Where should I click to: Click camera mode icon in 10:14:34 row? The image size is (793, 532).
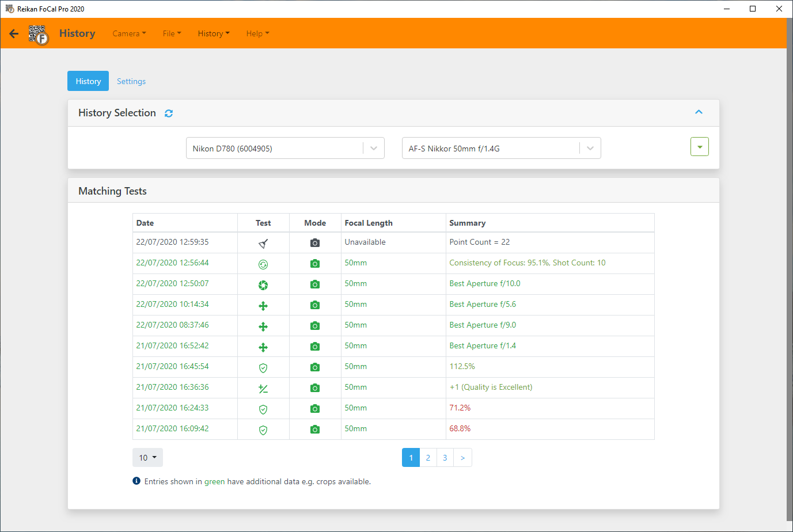[315, 305]
